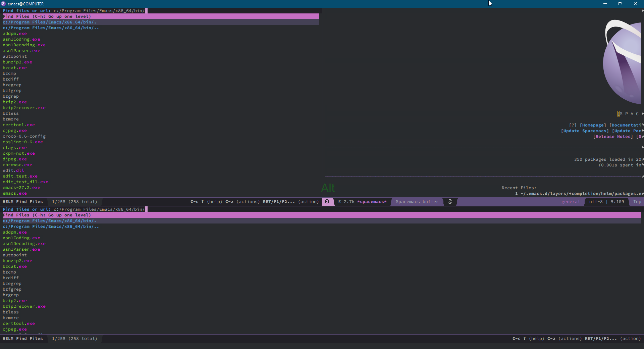644x349 pixels.
Task: Select addpm.exe in the file list
Action: (15, 34)
